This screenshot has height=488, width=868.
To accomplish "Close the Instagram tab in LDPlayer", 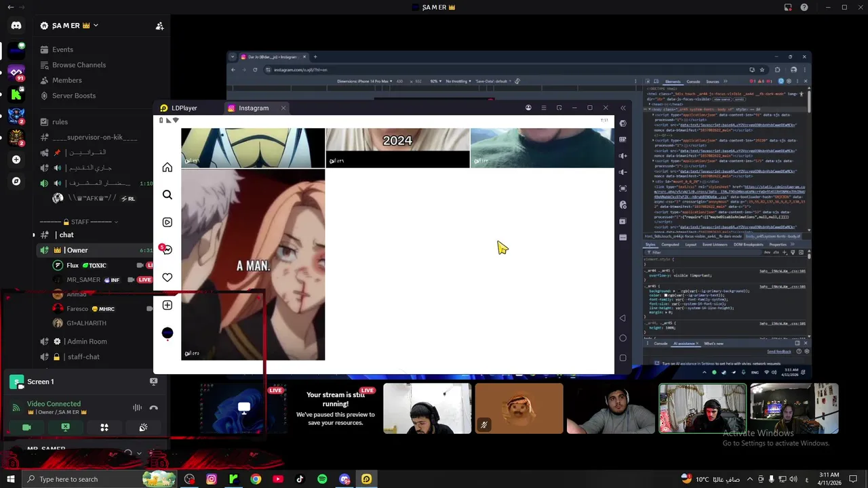I will pos(283,108).
